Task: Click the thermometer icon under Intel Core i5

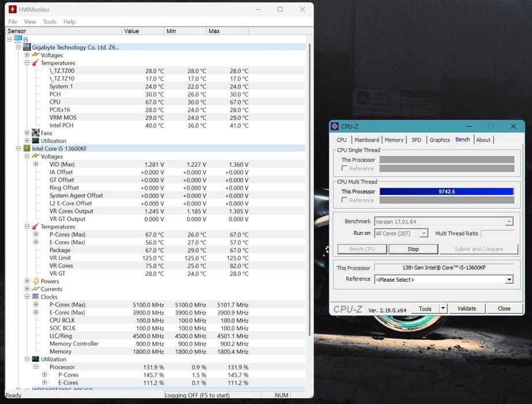Action: tap(35, 226)
